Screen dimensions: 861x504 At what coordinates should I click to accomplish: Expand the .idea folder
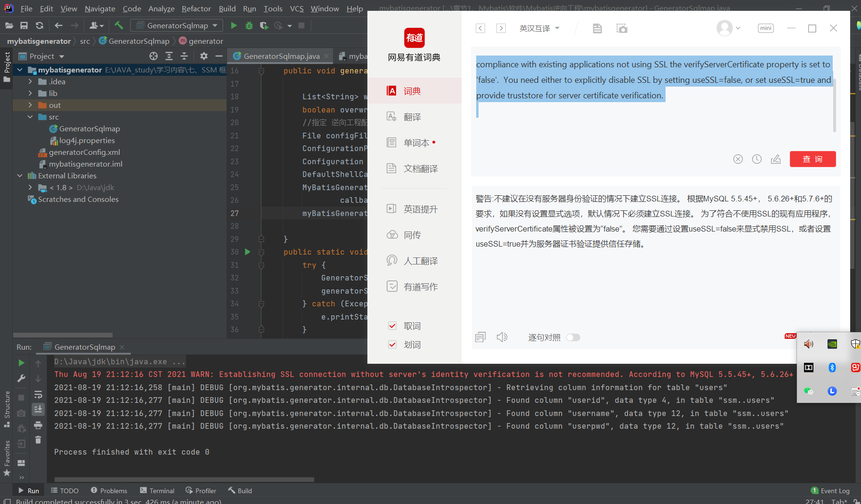pyautogui.click(x=30, y=81)
